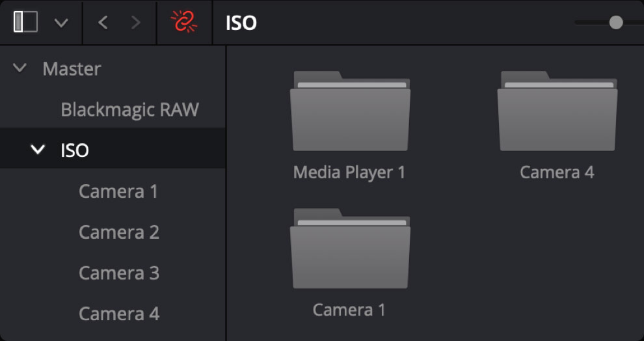The height and width of the screenshot is (341, 644).
Task: Click the Media Player 1 folder name
Action: [349, 172]
